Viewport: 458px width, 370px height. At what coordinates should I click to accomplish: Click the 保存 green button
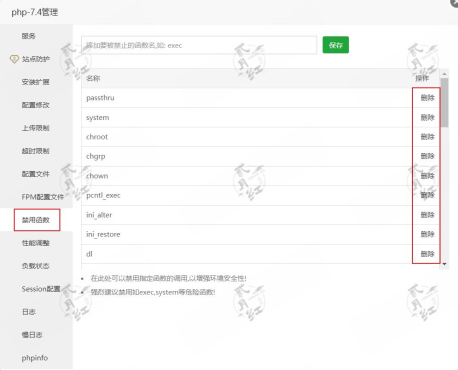coord(336,45)
